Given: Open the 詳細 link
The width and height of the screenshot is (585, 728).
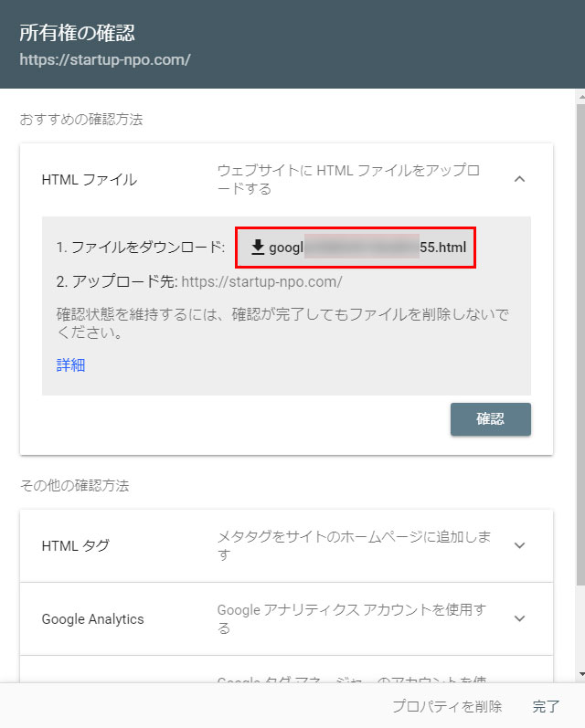Looking at the screenshot, I should (70, 365).
